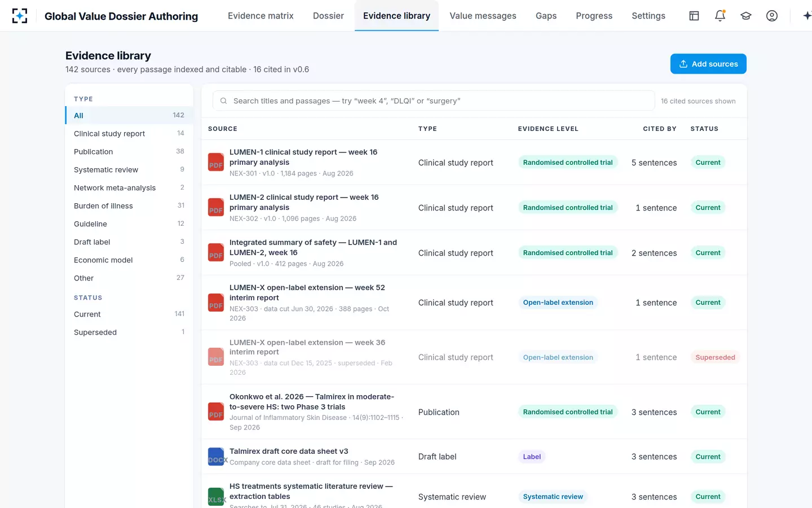Open the layout panel icon in header
This screenshot has height=508, width=812.
click(694, 16)
